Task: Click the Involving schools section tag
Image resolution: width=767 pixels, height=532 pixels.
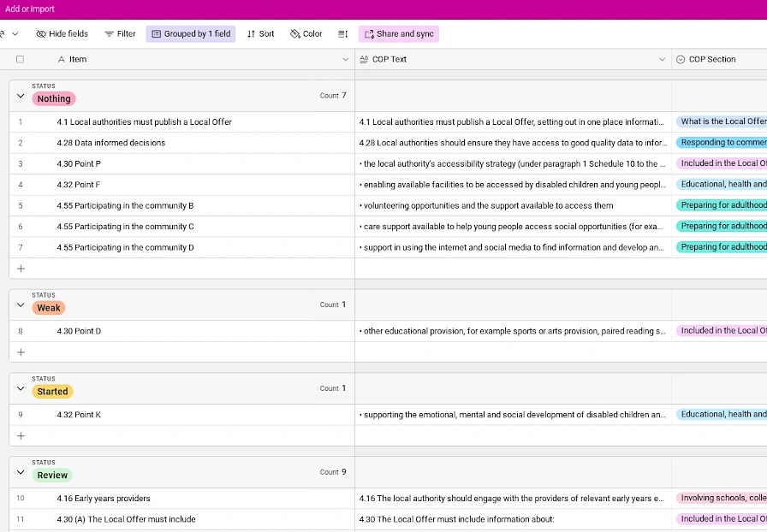Action: [x=722, y=499]
